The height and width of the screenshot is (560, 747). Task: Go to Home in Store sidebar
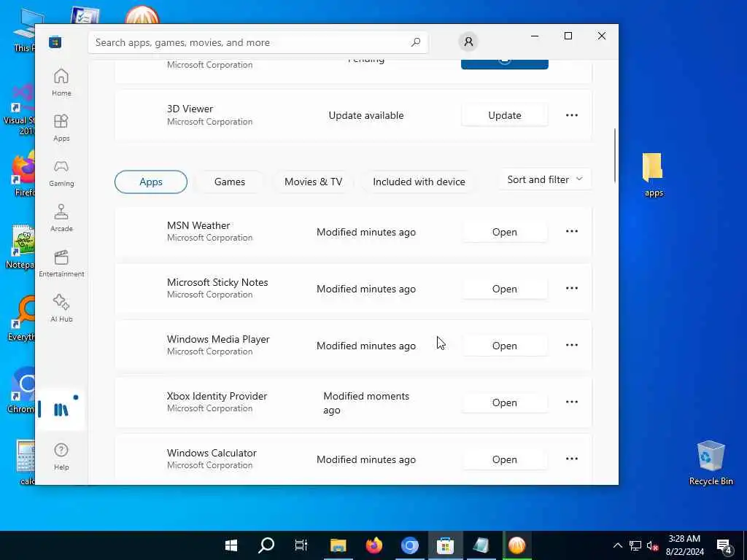point(61,82)
